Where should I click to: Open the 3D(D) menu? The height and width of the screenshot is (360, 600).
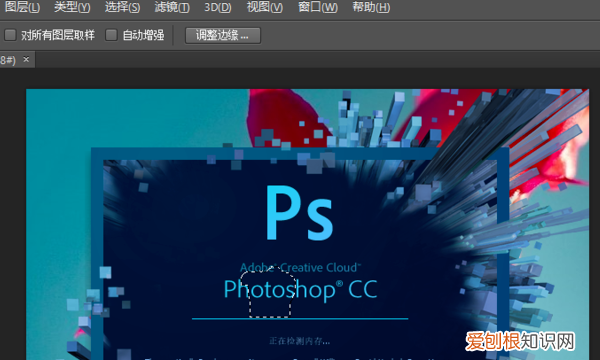217,7
